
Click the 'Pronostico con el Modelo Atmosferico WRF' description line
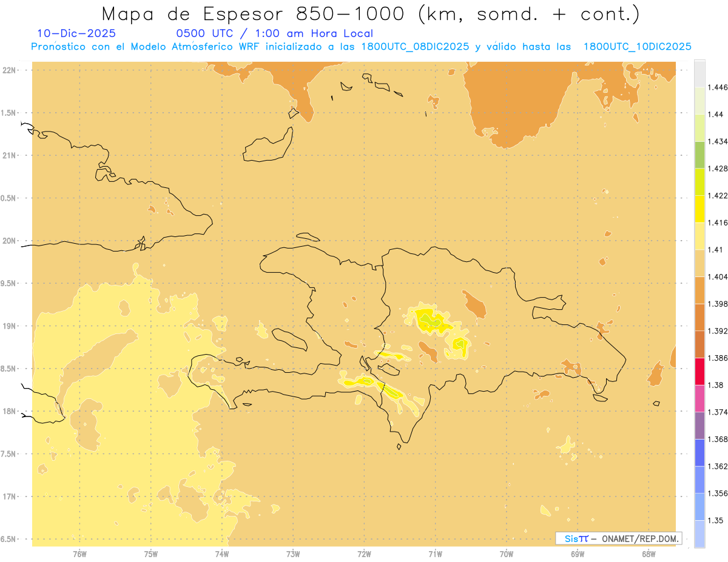point(361,47)
